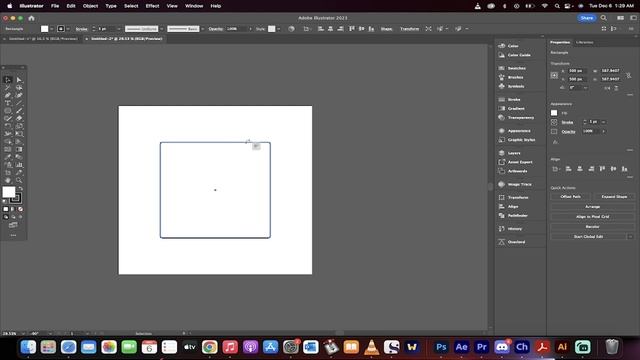Click the Arrange button

[592, 207]
